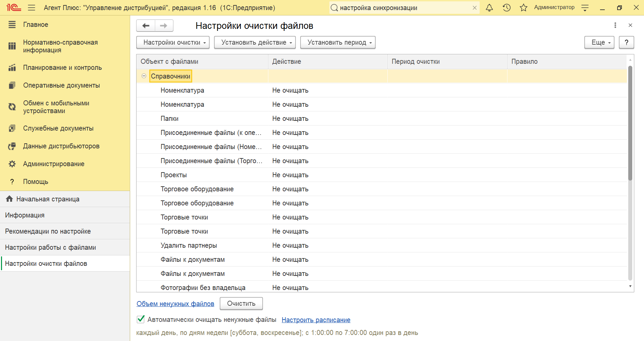This screenshot has height=341, width=644.
Task: Open help with the question mark button
Action: coord(627,42)
